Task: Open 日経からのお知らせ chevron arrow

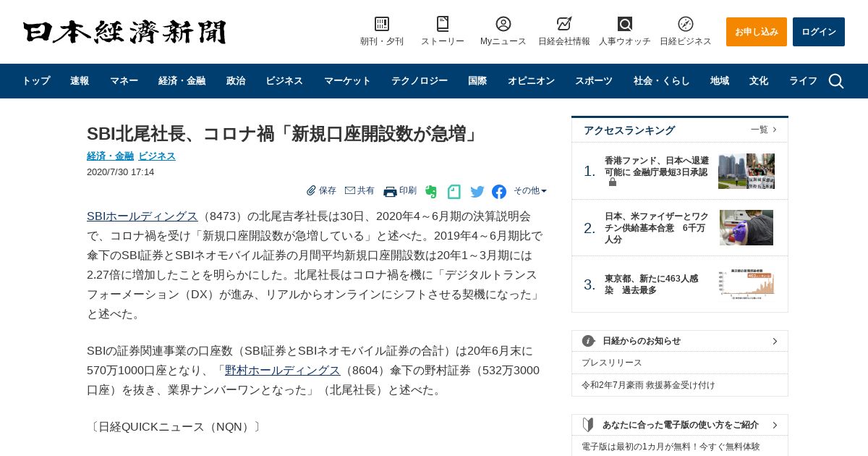Action: [x=775, y=341]
